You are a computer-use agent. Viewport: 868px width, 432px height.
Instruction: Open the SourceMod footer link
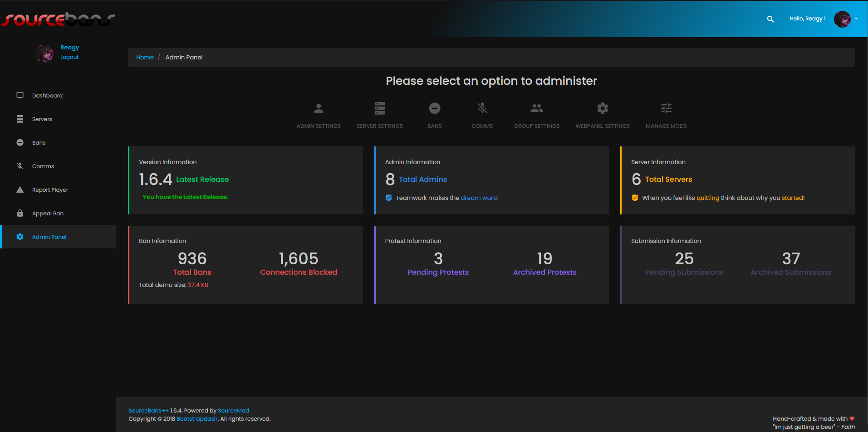click(233, 411)
